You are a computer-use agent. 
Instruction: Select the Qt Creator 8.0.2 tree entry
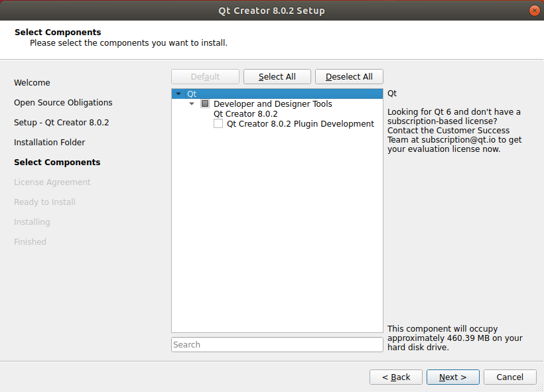pos(245,114)
